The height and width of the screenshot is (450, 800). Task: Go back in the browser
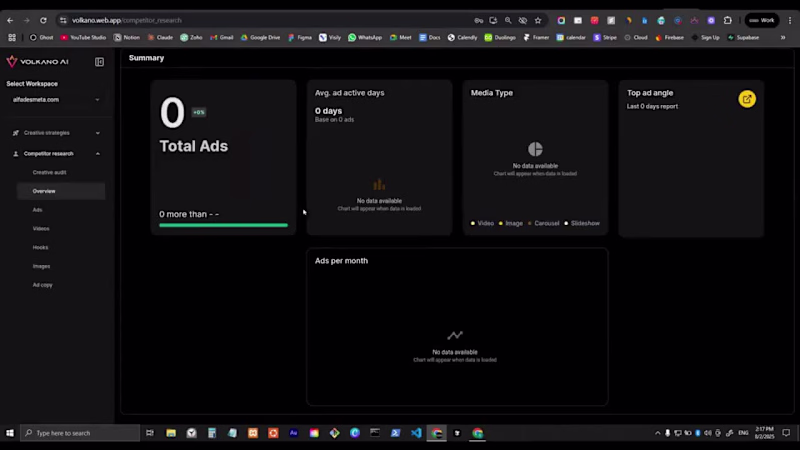(10, 20)
